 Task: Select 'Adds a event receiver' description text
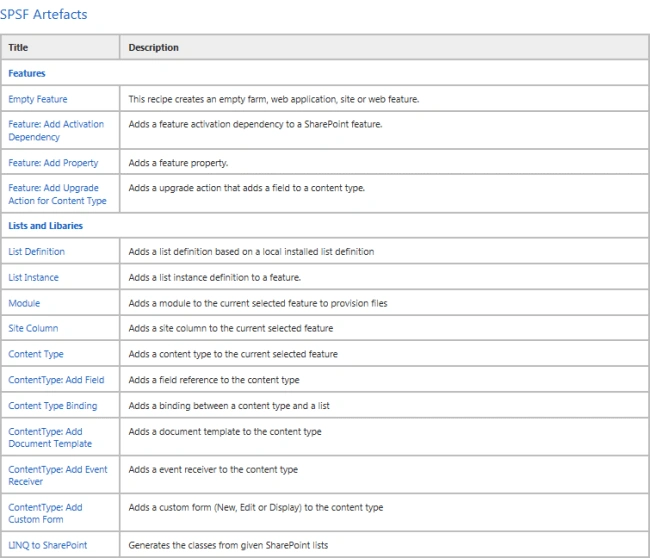point(213,469)
